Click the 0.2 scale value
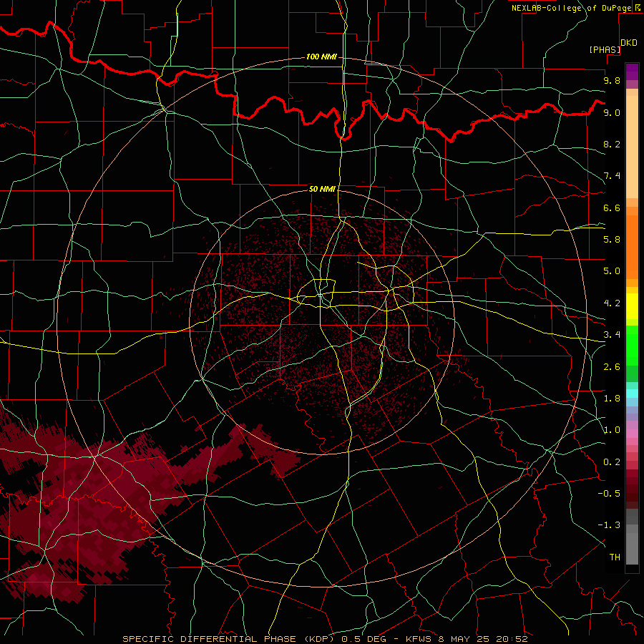644x644 pixels. (x=612, y=462)
